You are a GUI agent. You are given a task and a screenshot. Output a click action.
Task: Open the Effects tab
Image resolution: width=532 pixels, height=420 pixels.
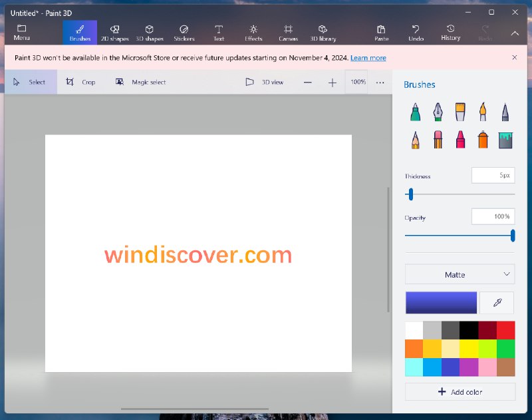pyautogui.click(x=253, y=33)
